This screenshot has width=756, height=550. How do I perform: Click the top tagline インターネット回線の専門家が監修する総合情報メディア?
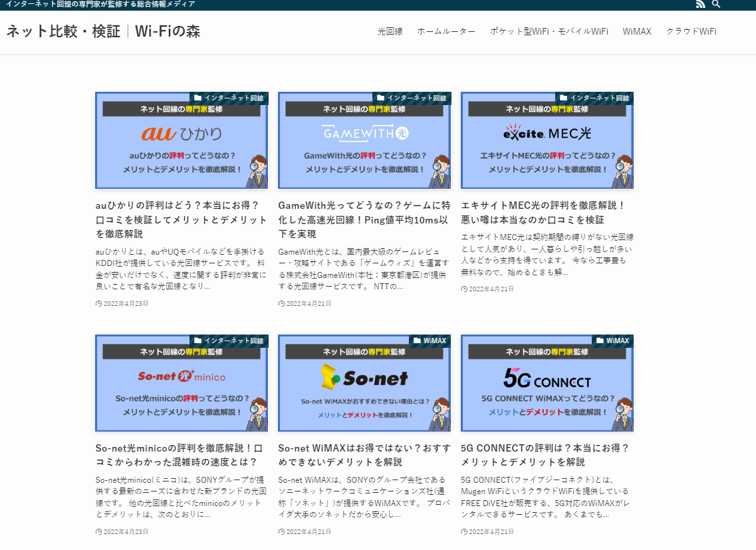100,4
